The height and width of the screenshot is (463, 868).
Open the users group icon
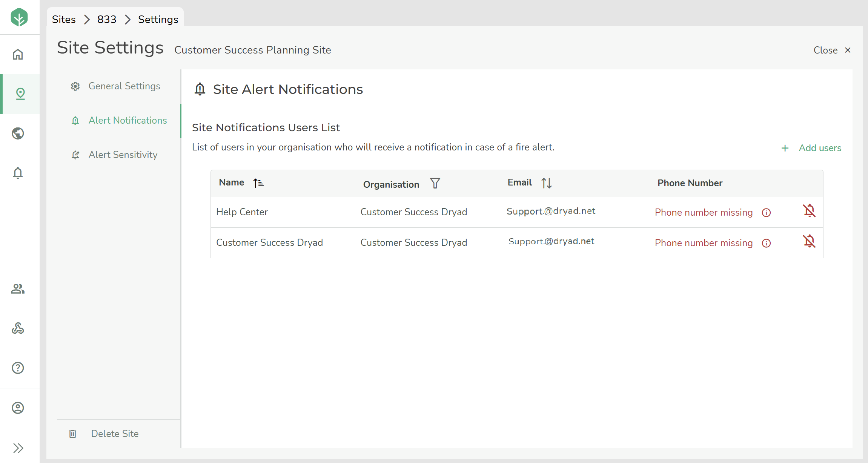[x=18, y=289]
